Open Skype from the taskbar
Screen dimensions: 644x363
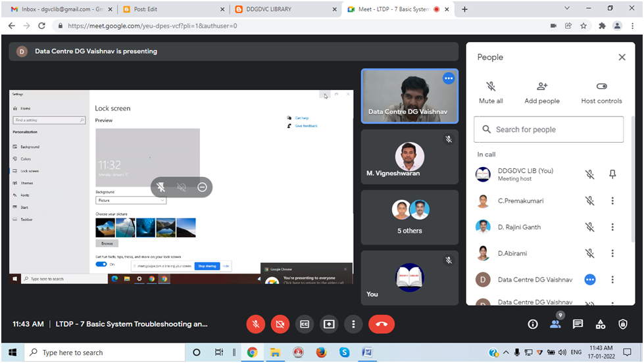(x=344, y=352)
